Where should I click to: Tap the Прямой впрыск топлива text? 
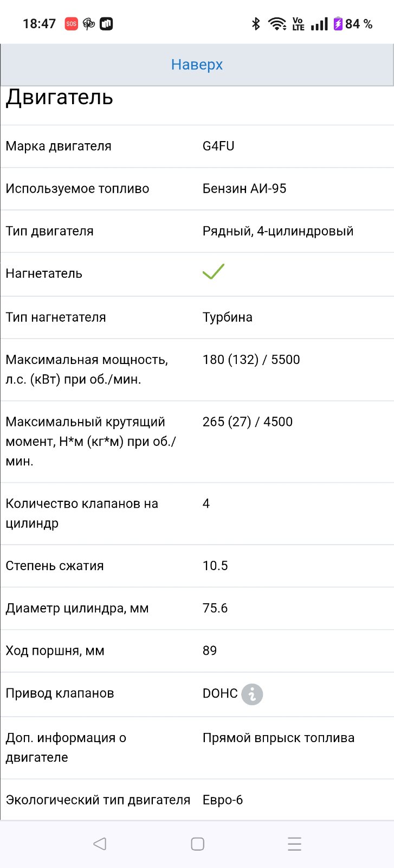[279, 738]
